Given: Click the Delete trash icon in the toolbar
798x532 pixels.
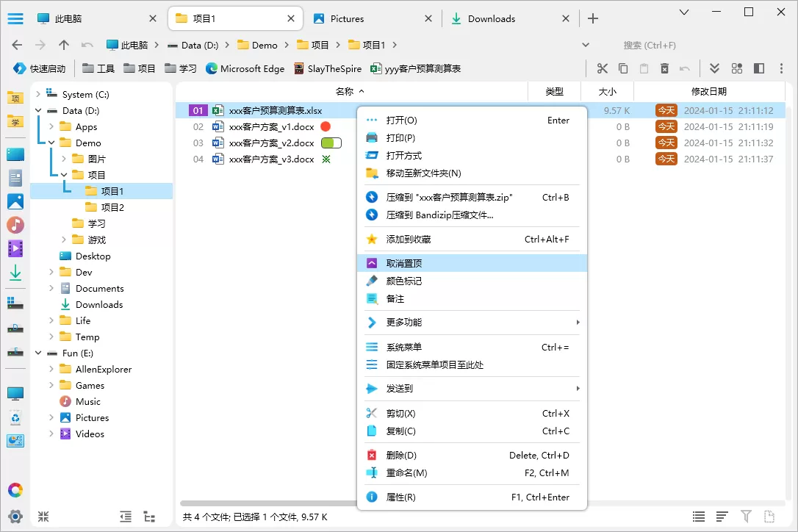Looking at the screenshot, I should coord(663,68).
